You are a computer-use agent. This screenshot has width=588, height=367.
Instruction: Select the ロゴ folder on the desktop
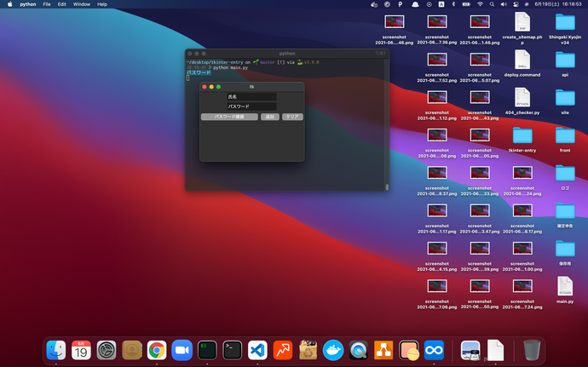(565, 173)
